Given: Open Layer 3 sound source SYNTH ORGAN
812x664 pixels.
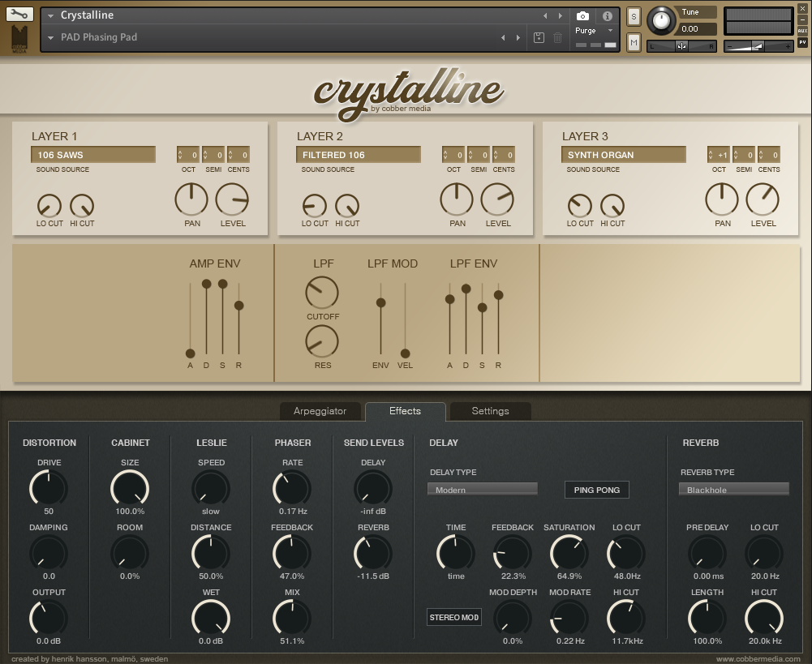Looking at the screenshot, I should click(x=624, y=155).
